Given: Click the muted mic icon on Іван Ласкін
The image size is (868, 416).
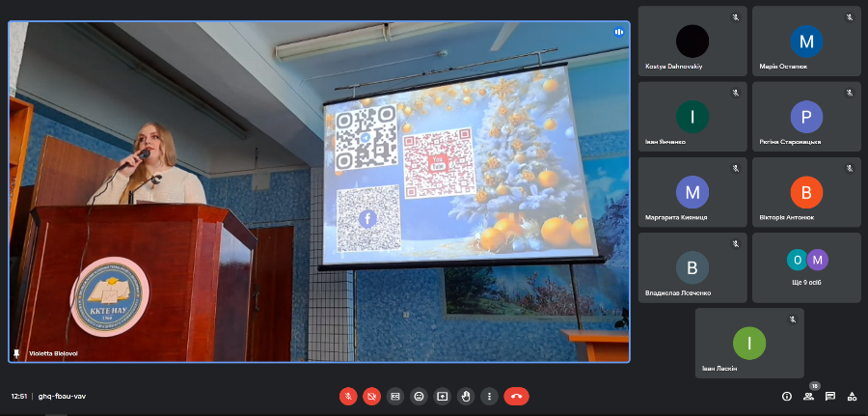Looking at the screenshot, I should [792, 319].
